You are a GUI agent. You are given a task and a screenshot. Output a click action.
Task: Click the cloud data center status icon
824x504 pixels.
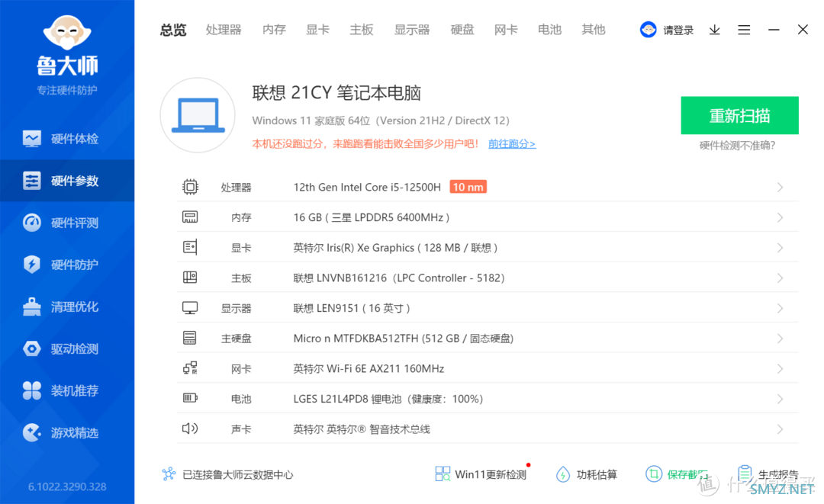coord(169,474)
